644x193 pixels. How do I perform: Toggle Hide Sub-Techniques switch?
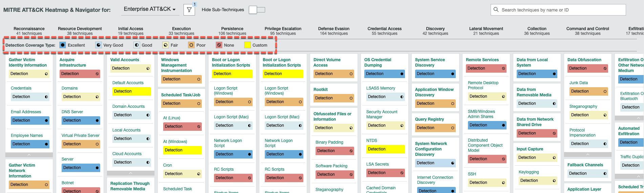257,10
